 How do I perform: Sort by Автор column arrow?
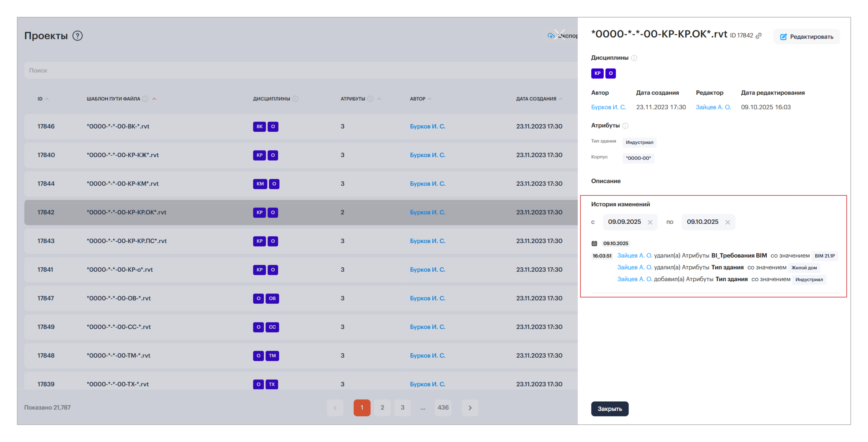click(429, 99)
